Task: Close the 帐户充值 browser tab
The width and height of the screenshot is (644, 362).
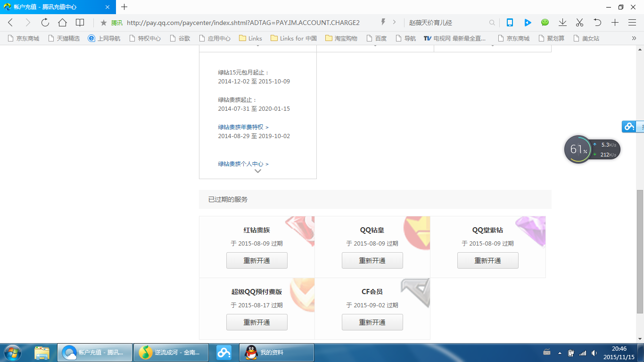Action: 107,7
